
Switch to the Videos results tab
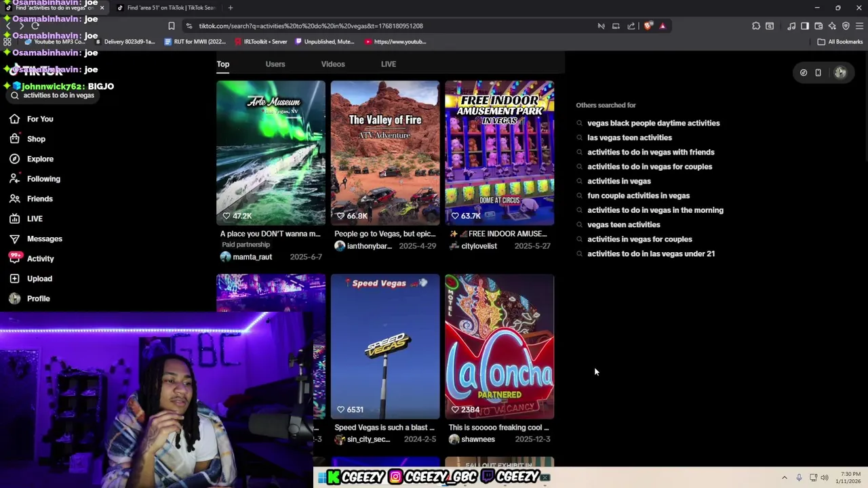coord(333,64)
